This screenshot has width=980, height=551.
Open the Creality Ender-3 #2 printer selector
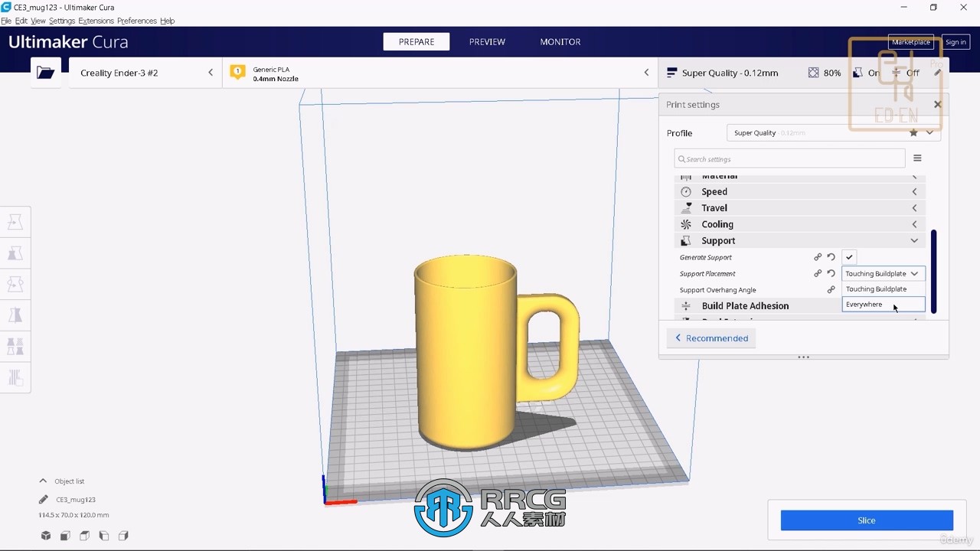point(145,73)
